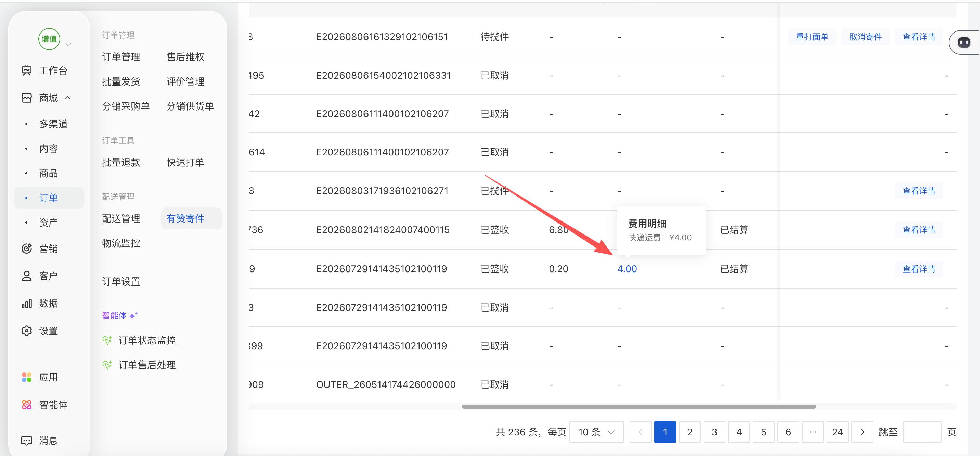This screenshot has width=980, height=456.
Task: Select 订单 in the sidebar
Action: tap(49, 198)
